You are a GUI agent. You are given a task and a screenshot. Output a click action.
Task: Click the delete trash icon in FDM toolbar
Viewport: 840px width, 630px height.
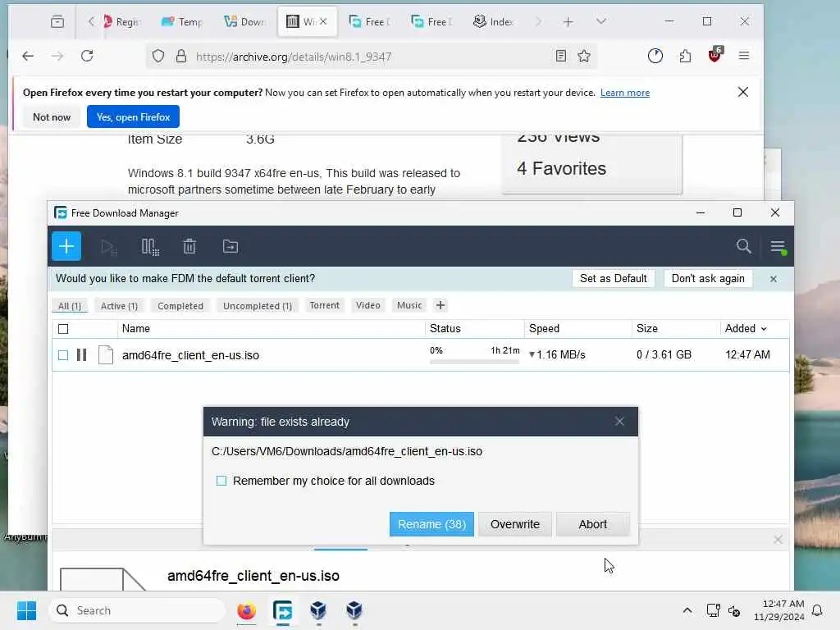(189, 246)
